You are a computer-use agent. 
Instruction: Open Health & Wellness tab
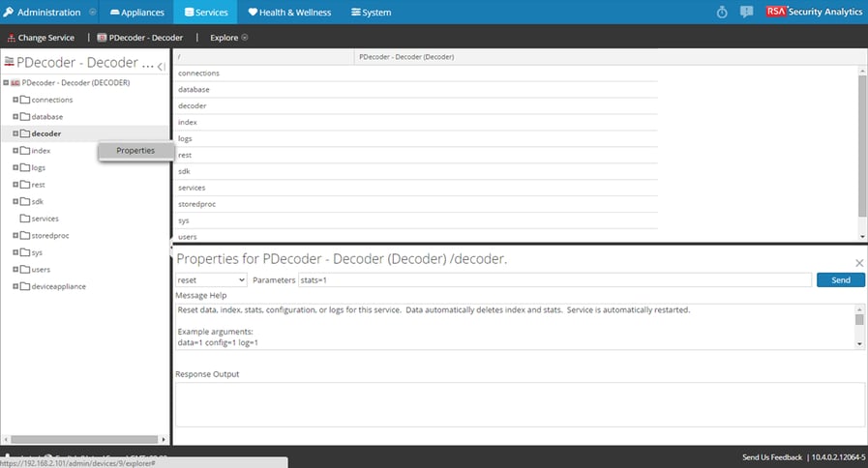[x=289, y=13]
